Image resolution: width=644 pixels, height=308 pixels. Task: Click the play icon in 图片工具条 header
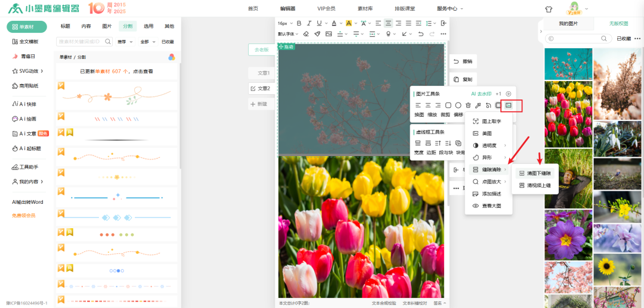[509, 94]
